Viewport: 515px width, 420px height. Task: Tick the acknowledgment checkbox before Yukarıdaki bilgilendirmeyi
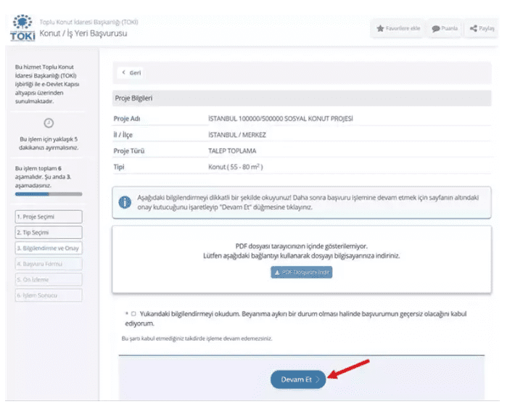click(x=133, y=314)
